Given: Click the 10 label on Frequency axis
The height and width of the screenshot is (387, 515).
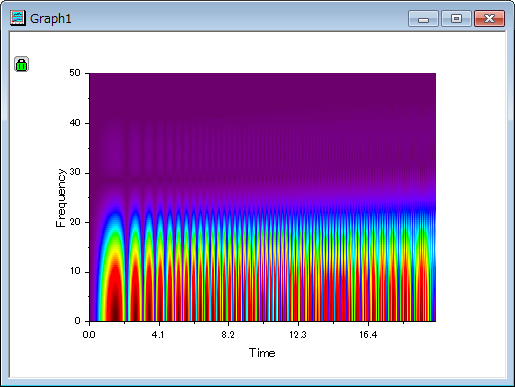Looking at the screenshot, I should point(75,271).
